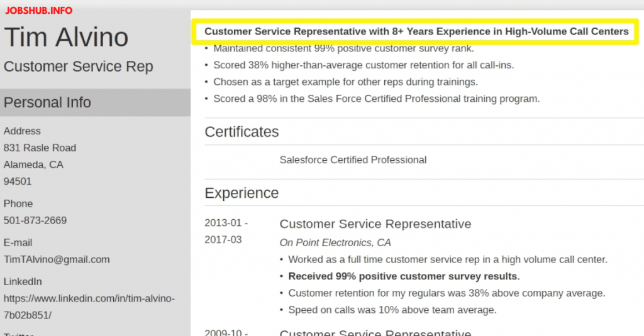Click the 38% higher-than-average retention bullet
Viewport: 644px width, 336px height.
[x=364, y=65]
